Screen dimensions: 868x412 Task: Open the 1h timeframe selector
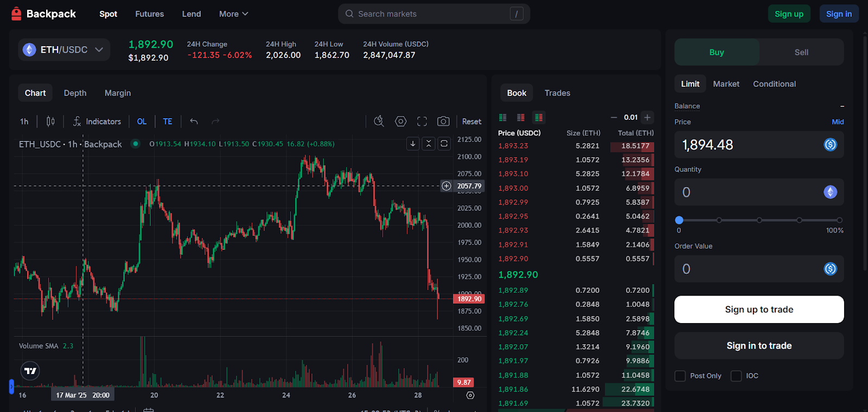click(24, 121)
